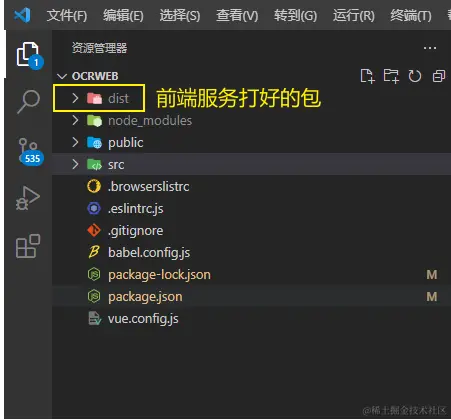The height and width of the screenshot is (420, 451).
Task: Open the Explorer view in activity bar
Action: [x=29, y=55]
